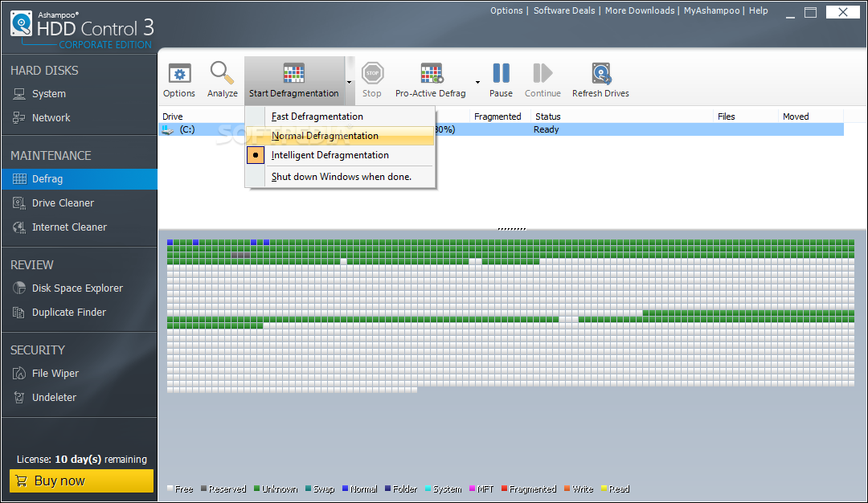Click the MFT legend swatch
The image size is (868, 503).
(x=473, y=489)
